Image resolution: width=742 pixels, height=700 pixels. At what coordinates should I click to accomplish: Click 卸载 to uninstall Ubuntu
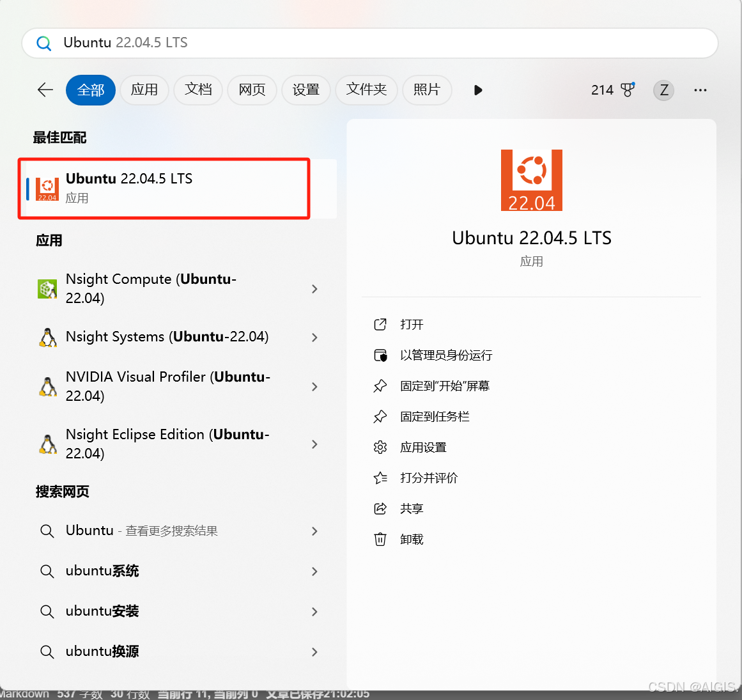pos(412,539)
